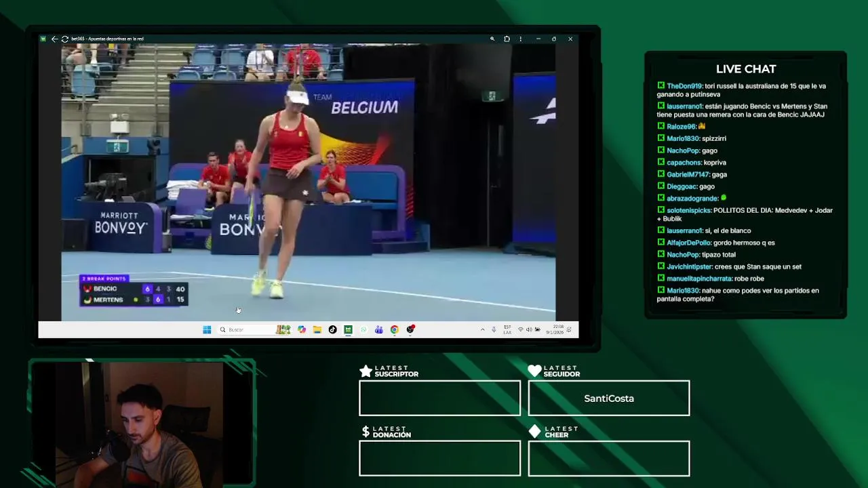Open the clock showing 22:08

[555, 329]
